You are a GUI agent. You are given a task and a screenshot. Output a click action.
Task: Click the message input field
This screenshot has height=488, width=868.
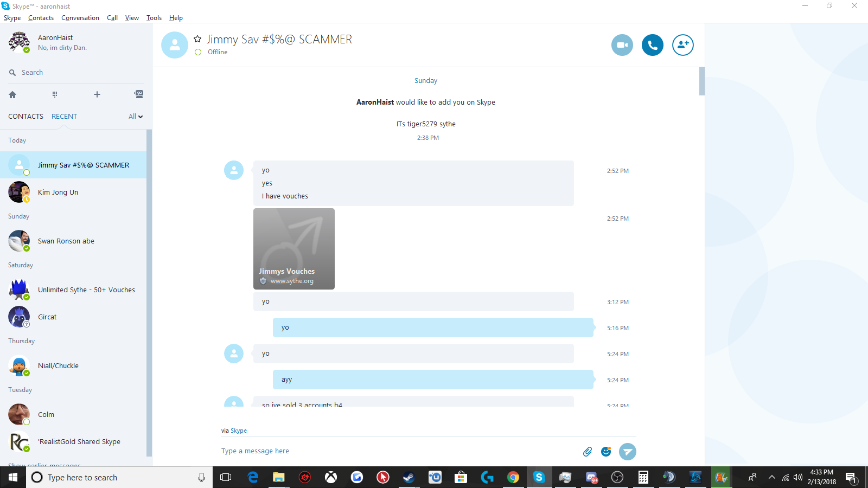coord(399,451)
